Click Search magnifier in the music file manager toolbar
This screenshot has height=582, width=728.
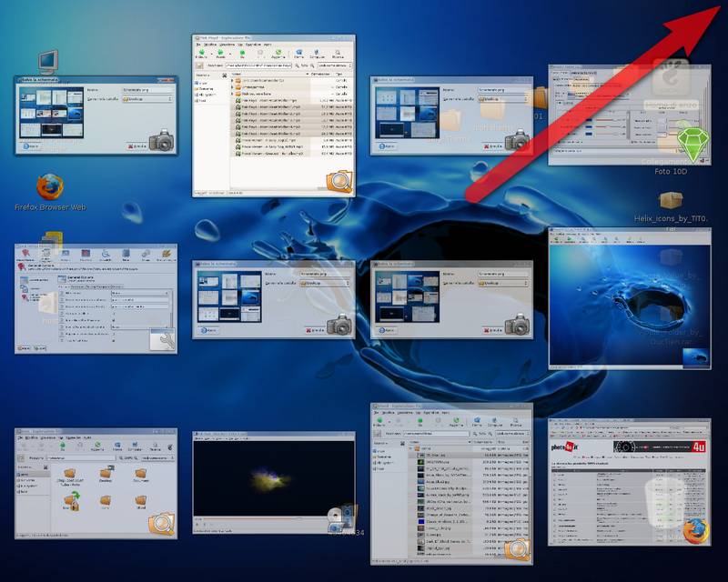pyautogui.click(x=338, y=53)
